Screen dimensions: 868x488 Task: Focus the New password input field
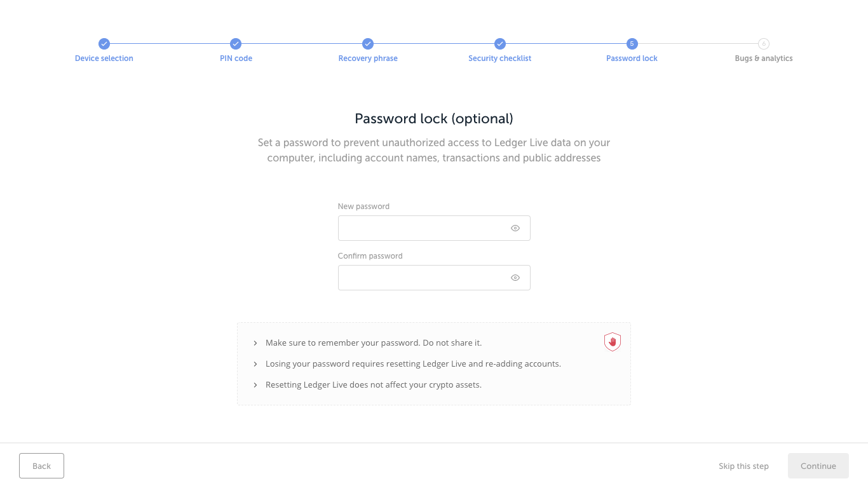point(423,228)
